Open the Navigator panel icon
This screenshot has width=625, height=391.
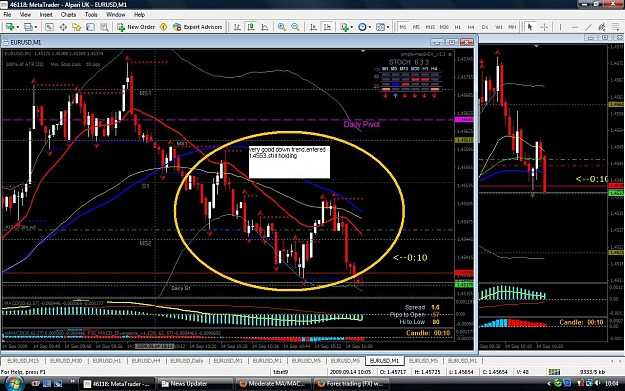pos(77,27)
